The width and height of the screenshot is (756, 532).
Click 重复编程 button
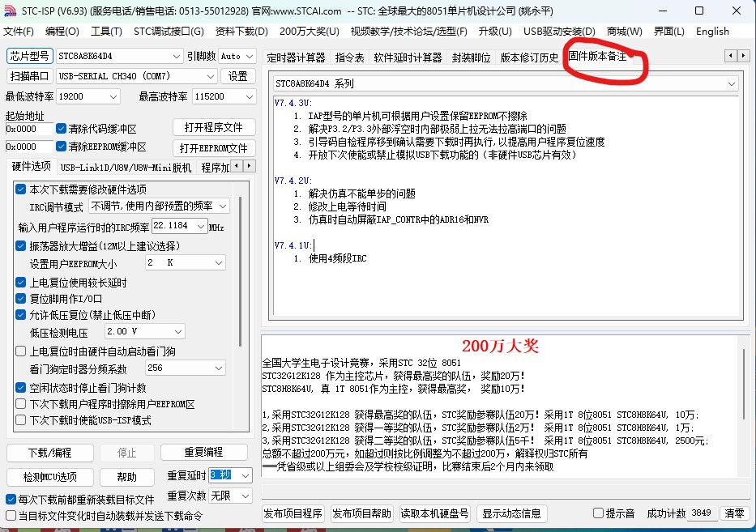tap(203, 452)
